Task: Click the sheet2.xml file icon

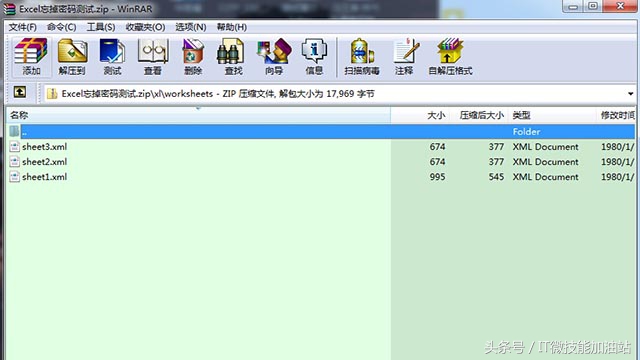Action: 15,162
